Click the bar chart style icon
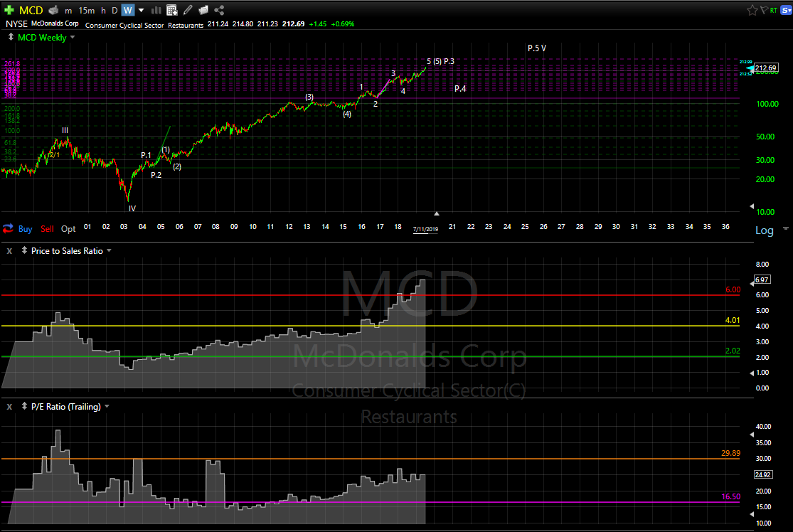The image size is (793, 532). click(x=156, y=10)
